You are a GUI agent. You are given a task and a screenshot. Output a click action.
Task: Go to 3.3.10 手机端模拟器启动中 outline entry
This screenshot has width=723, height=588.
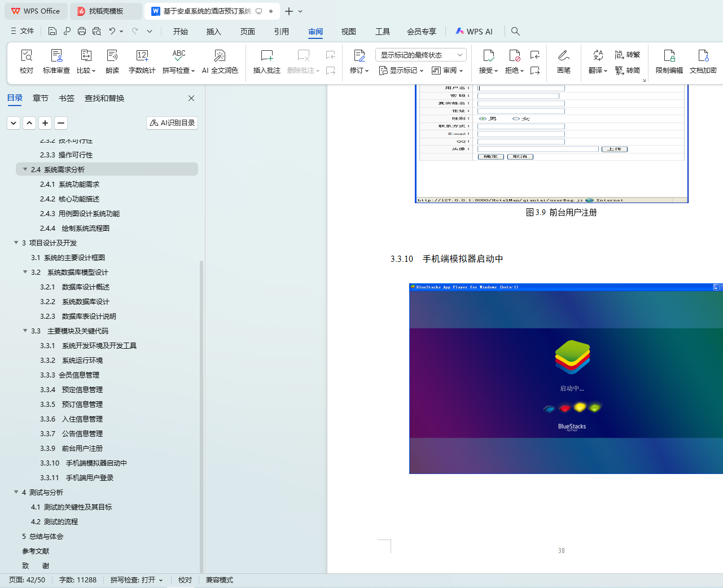(x=84, y=463)
